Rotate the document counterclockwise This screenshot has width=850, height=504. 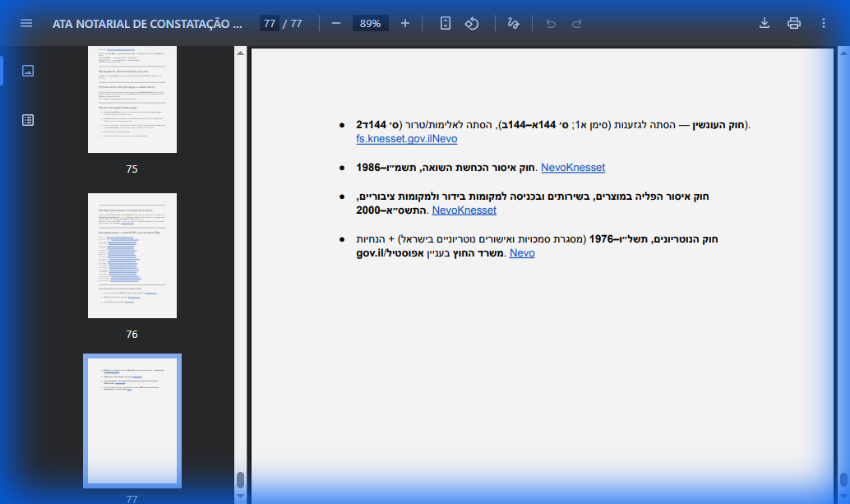click(x=472, y=23)
